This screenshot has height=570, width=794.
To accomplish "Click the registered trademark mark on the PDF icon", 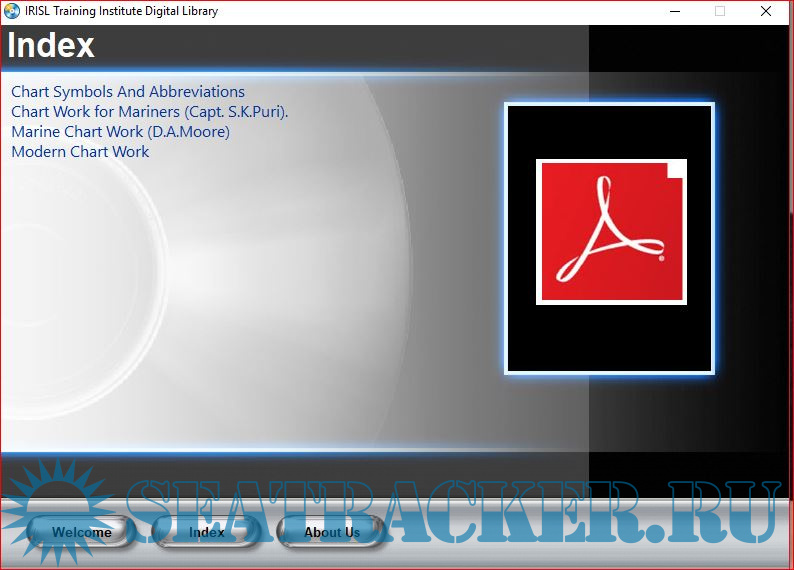I will (x=661, y=256).
